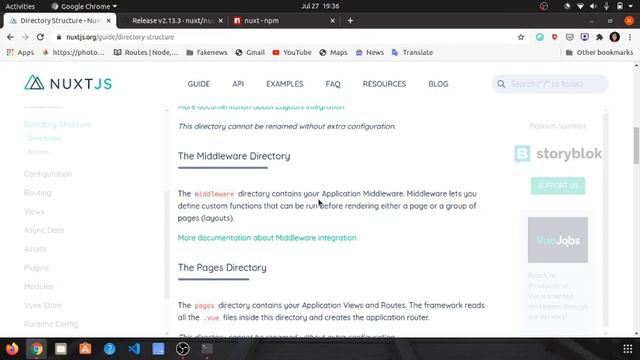Click the green circle extension icon
Viewport: 640px width, 360px height.
pos(540,37)
